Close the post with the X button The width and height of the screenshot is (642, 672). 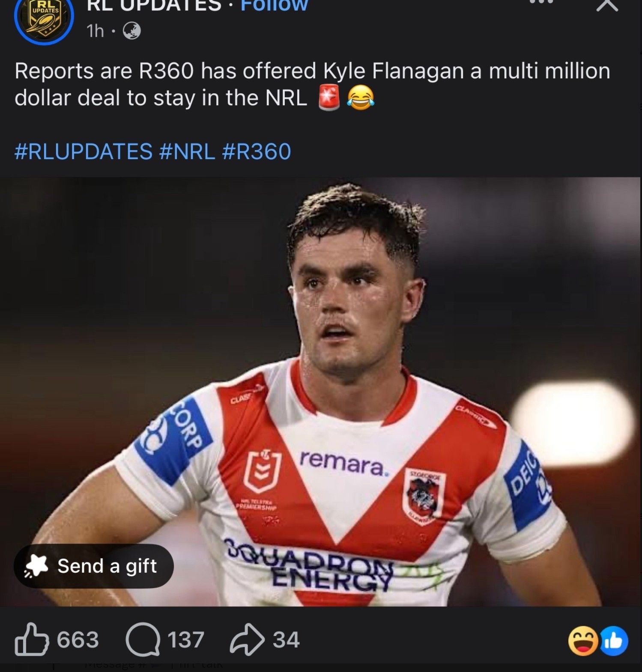click(x=607, y=5)
